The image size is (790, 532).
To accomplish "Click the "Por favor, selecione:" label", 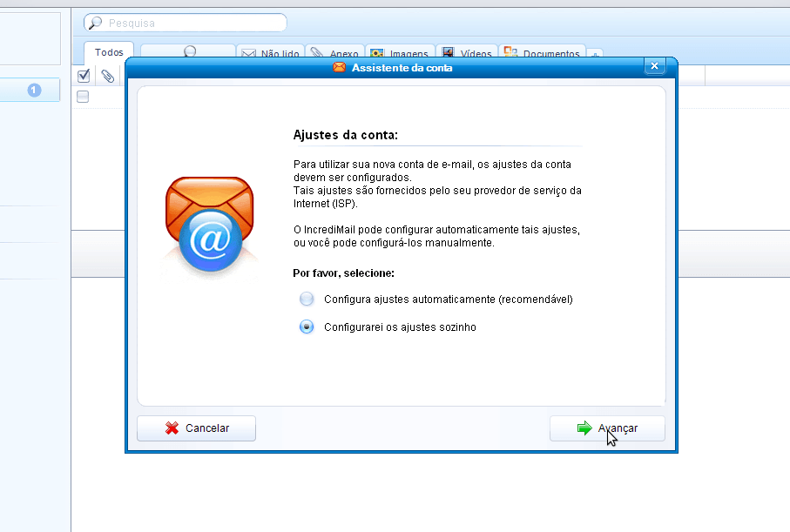I will pos(343,273).
